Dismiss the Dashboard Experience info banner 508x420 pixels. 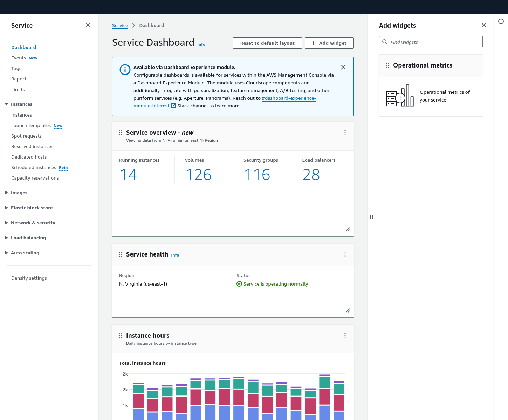click(343, 67)
